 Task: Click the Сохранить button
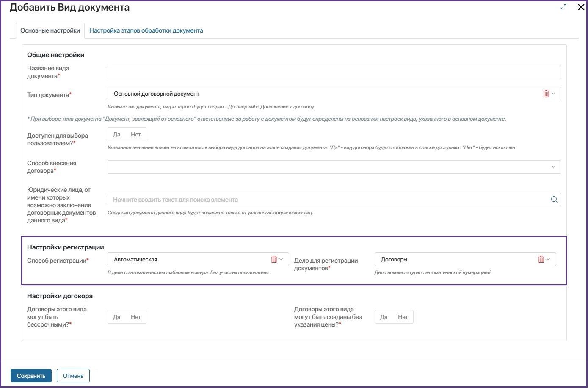pos(31,376)
